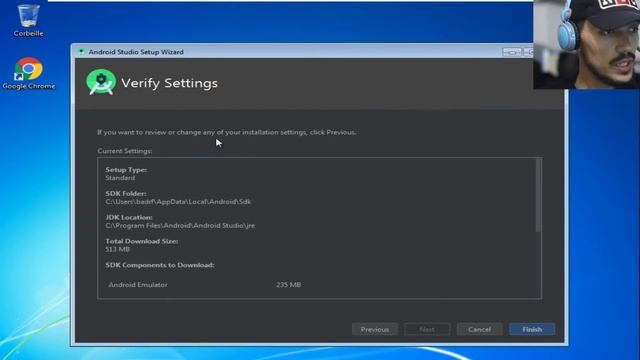Viewport: 640px width, 360px height.
Task: Click the 'Current Settings:' label
Action: click(x=125, y=151)
